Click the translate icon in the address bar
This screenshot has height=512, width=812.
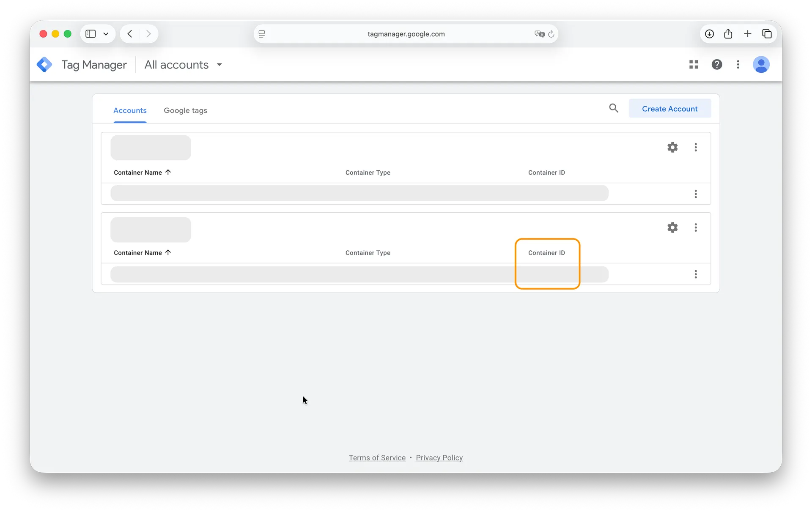[539, 34]
